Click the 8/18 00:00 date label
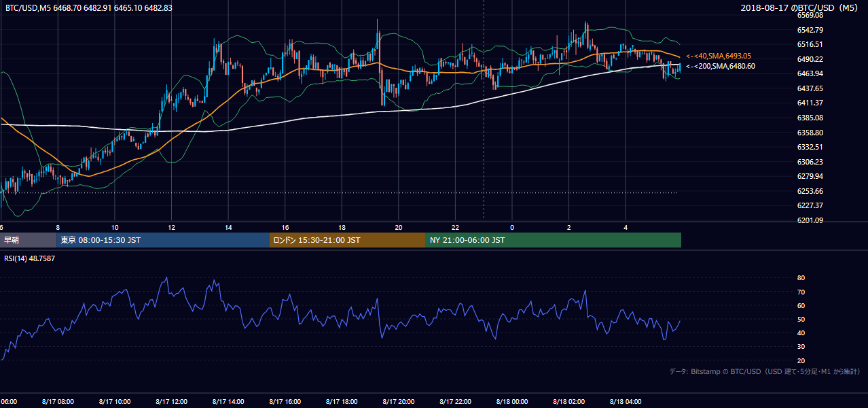The height and width of the screenshot is (408, 868). 512,402
